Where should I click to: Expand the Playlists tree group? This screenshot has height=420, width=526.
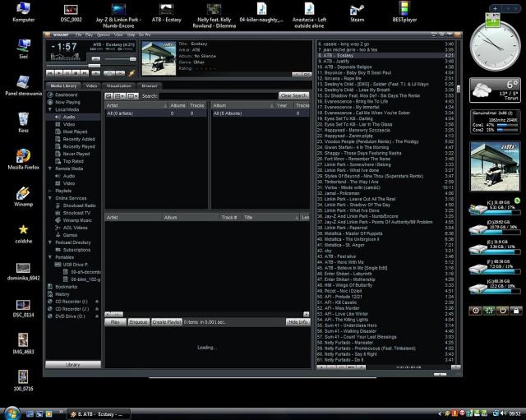tap(50, 191)
